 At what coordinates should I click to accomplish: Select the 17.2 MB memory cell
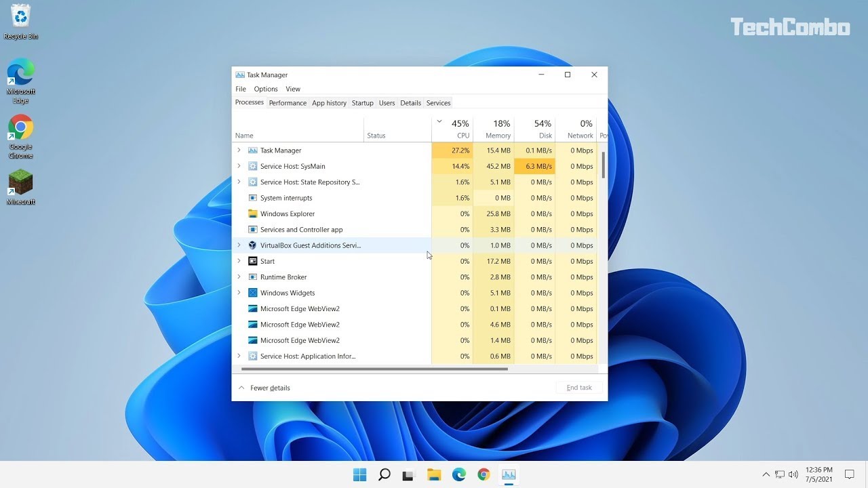(x=494, y=261)
